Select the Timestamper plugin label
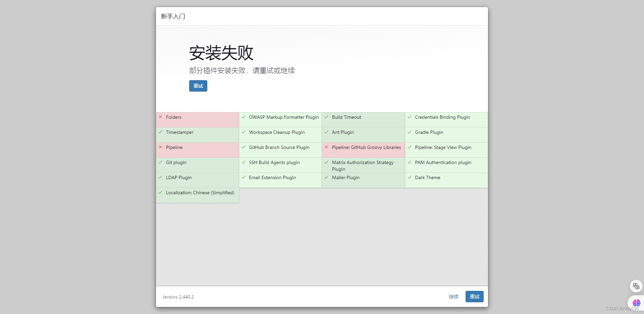 [179, 132]
